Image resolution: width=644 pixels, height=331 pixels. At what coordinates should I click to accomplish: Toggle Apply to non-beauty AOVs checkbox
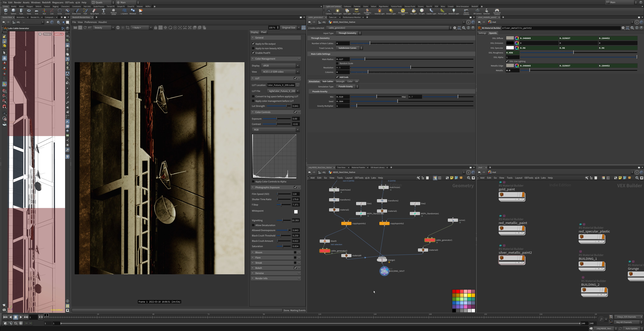[x=253, y=48]
